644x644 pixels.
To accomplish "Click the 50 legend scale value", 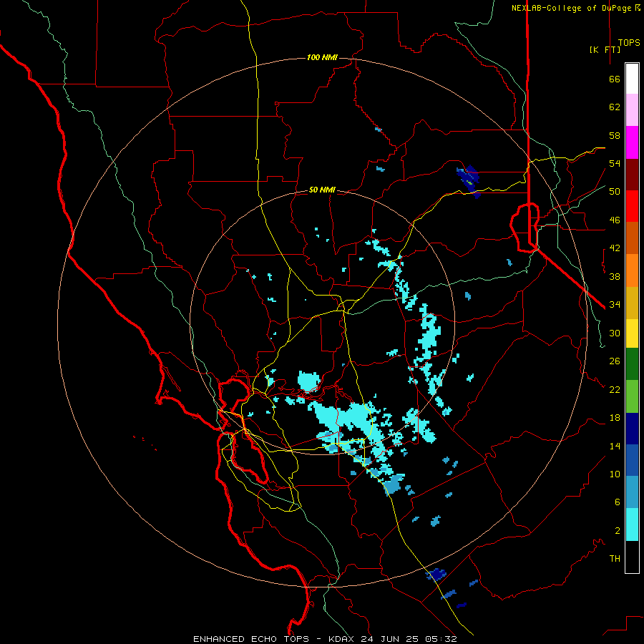I will coord(615,192).
